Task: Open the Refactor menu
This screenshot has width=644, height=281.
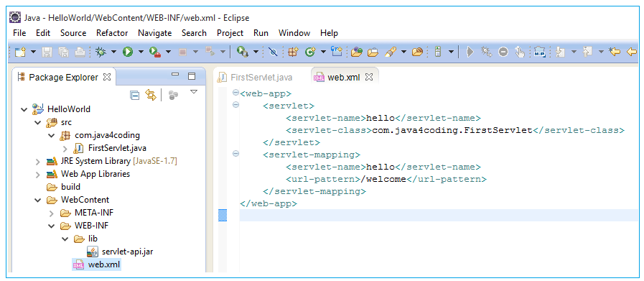Action: (x=112, y=33)
